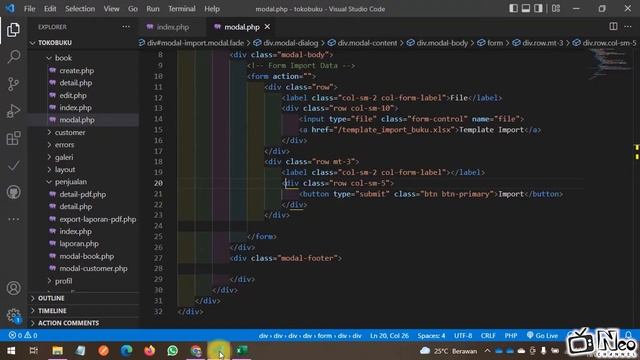Open Task View on the taskbar
640x360 pixels.
[33, 351]
